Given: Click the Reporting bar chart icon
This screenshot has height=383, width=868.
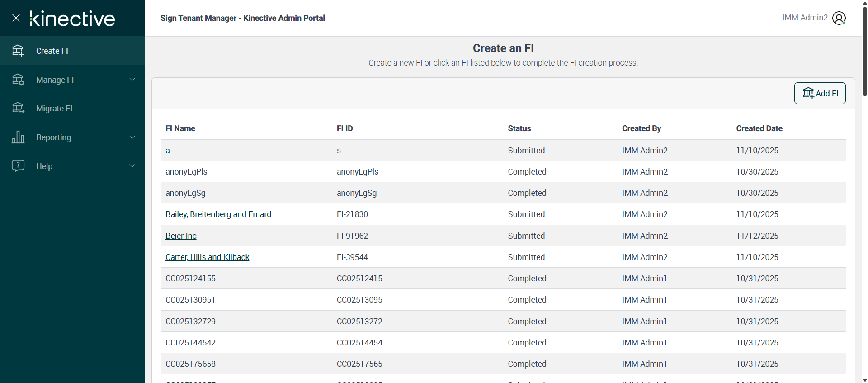Looking at the screenshot, I should tap(18, 137).
